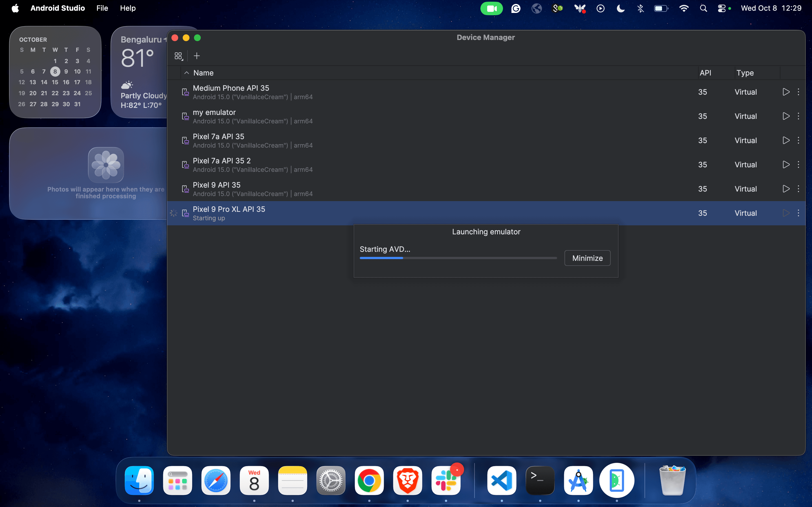Screen dimensions: 812x507
Task: Show overflow menu for Medium Phone API 35
Action: coord(798,92)
